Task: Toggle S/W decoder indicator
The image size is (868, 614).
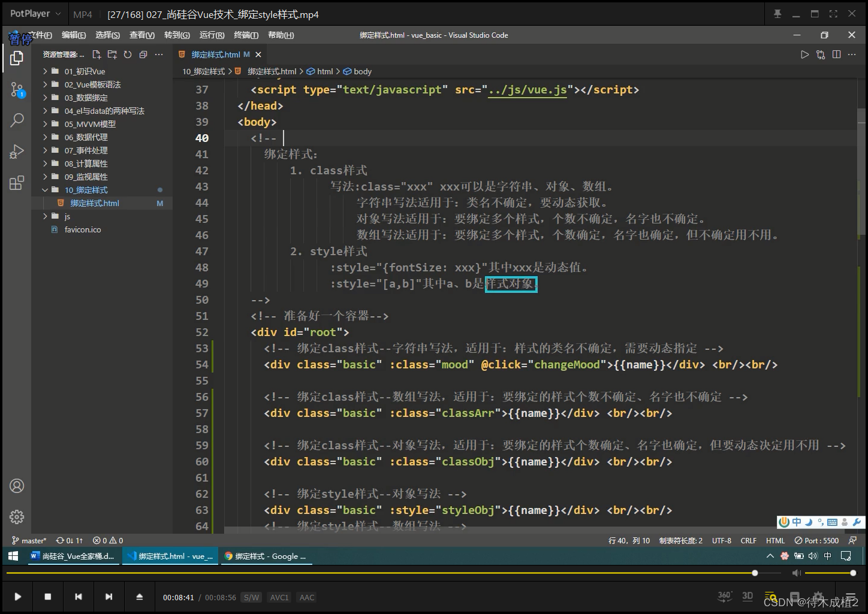Action: tap(252, 597)
